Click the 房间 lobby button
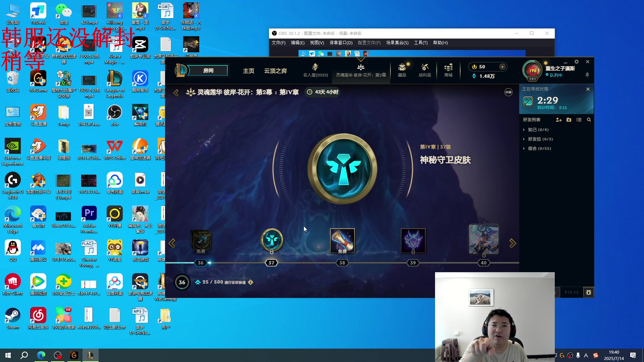The height and width of the screenshot is (362, 644). [x=208, y=71]
